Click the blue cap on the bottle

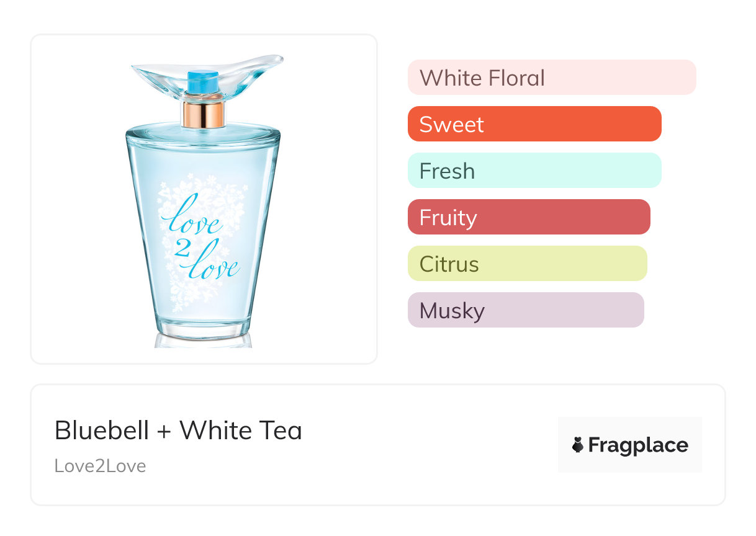tap(203, 83)
